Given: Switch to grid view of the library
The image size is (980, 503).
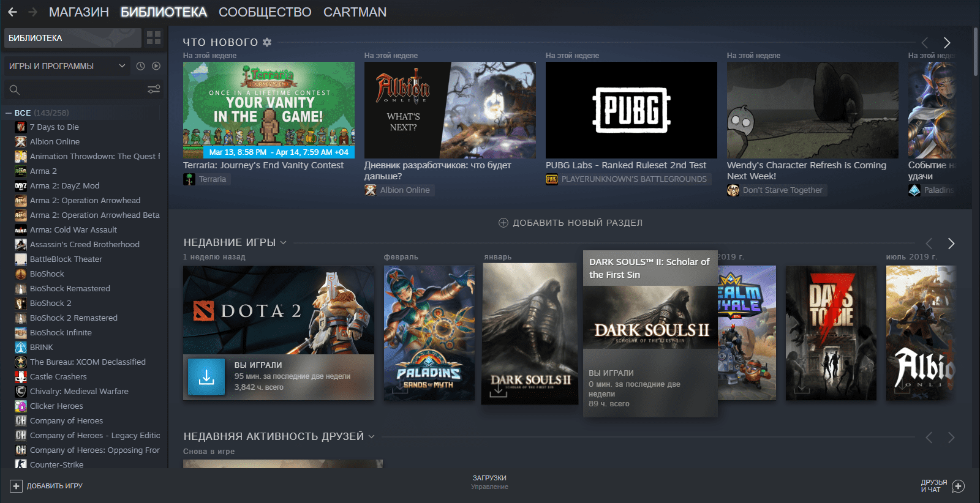Looking at the screenshot, I should (154, 38).
